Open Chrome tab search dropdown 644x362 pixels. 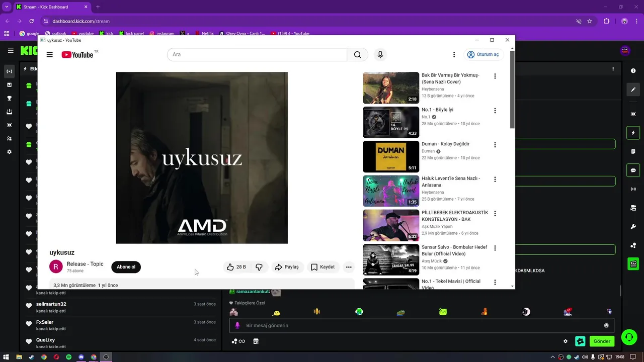click(7, 7)
